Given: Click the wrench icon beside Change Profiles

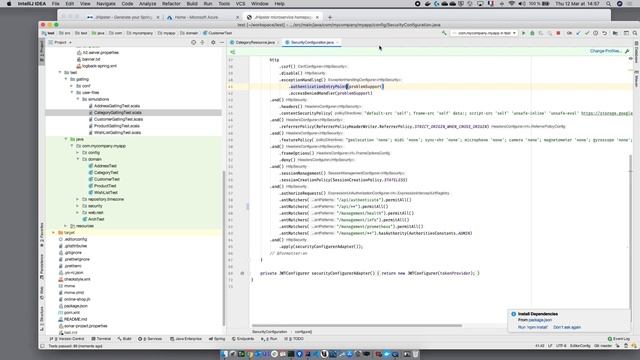Looking at the screenshot, I should pyautogui.click(x=627, y=51).
